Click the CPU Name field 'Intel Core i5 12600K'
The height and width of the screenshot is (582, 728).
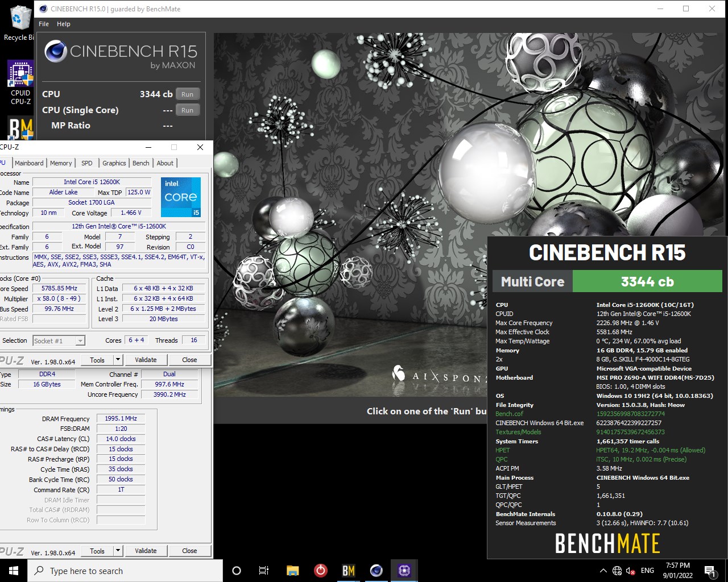pyautogui.click(x=92, y=182)
